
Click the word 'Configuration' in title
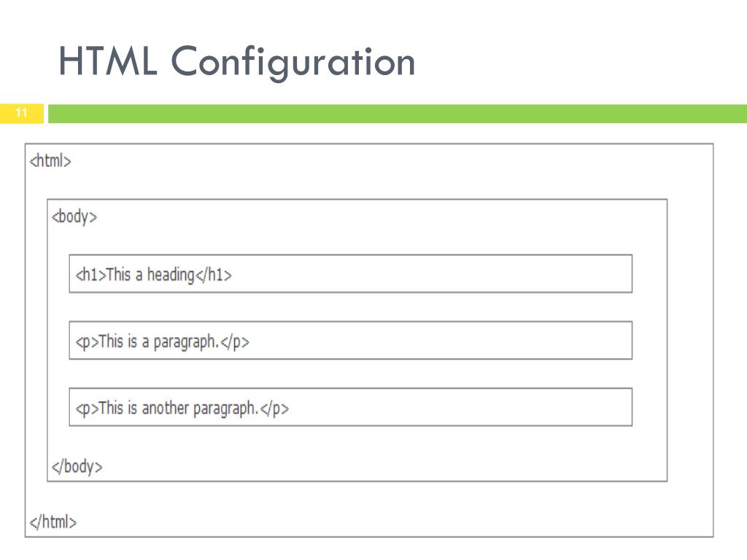coord(293,63)
